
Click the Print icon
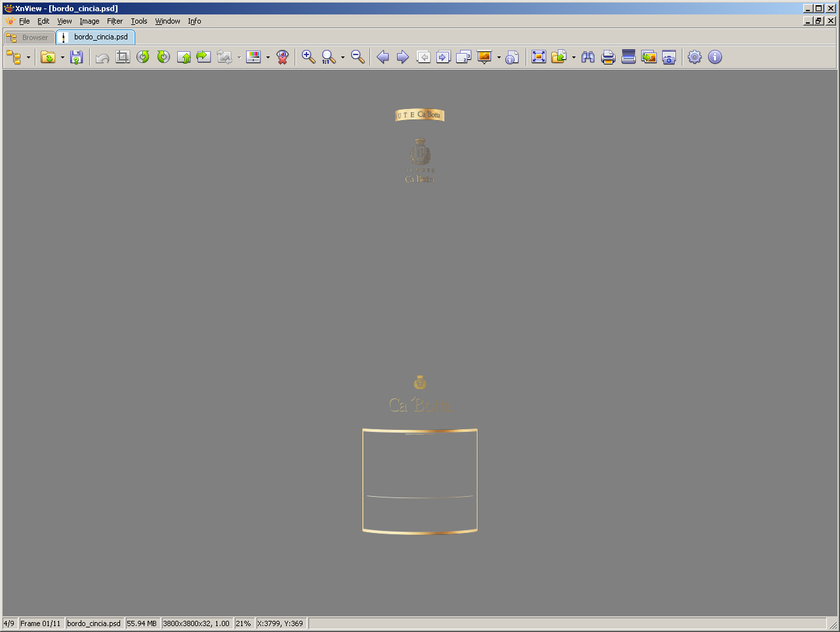coord(608,57)
